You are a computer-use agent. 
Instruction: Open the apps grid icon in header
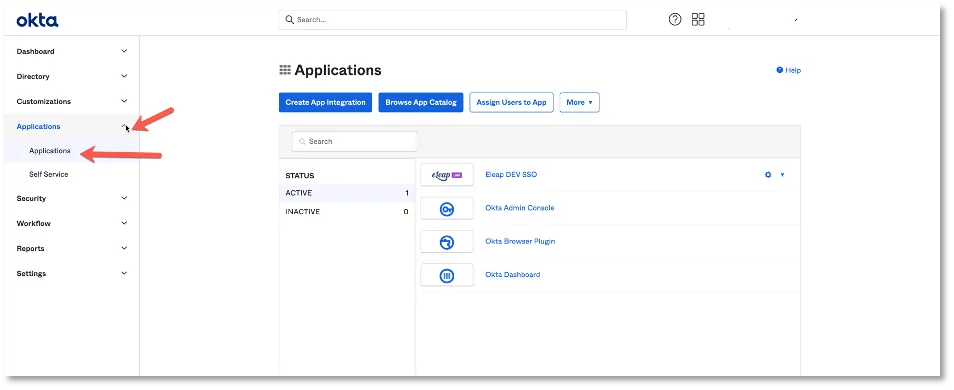pyautogui.click(x=698, y=19)
